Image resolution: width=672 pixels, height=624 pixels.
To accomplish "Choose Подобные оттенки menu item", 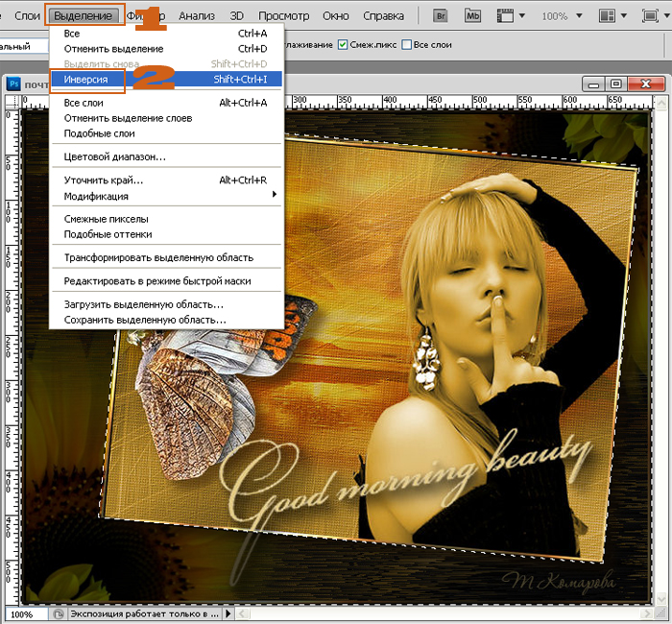I will (166, 234).
